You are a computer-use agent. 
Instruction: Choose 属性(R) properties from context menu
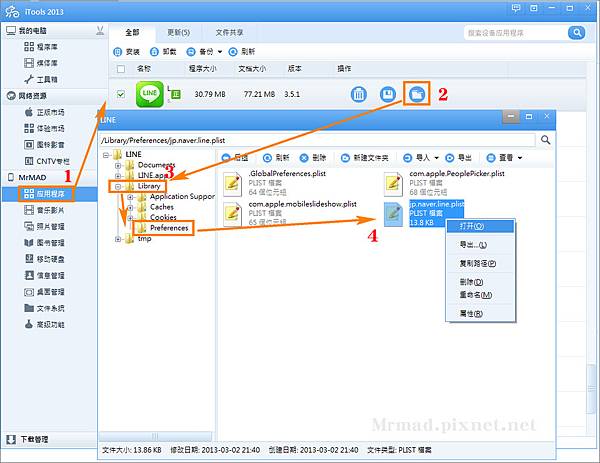pyautogui.click(x=481, y=313)
